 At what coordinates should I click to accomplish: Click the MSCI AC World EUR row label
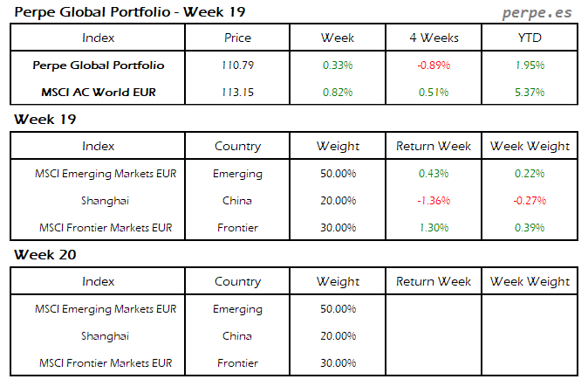pos(98,92)
